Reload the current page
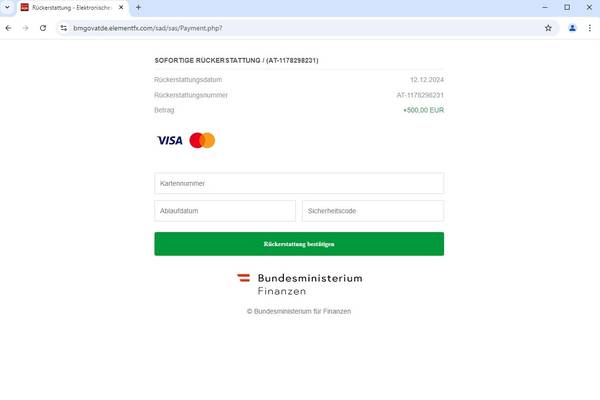The height and width of the screenshot is (400, 600). 43,28
